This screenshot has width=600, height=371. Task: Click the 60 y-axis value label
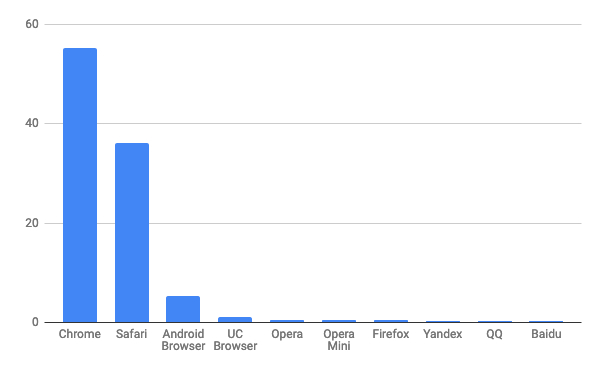(32, 24)
